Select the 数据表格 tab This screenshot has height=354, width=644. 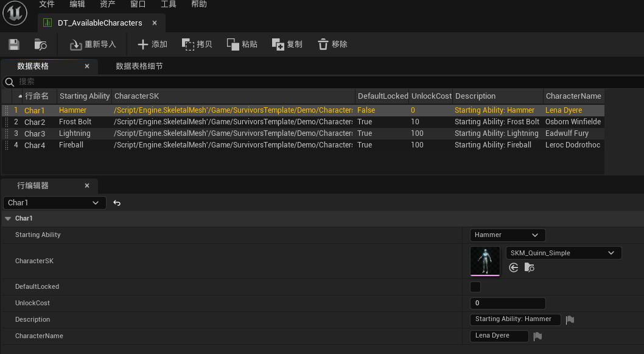point(33,66)
